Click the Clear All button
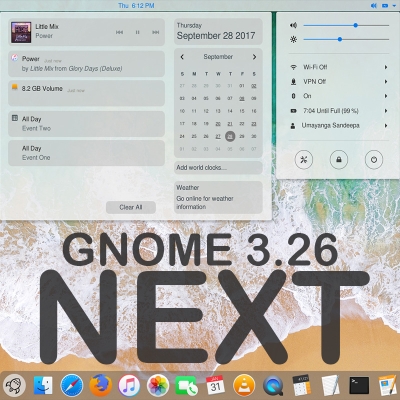This screenshot has width=400, height=400. [x=131, y=207]
